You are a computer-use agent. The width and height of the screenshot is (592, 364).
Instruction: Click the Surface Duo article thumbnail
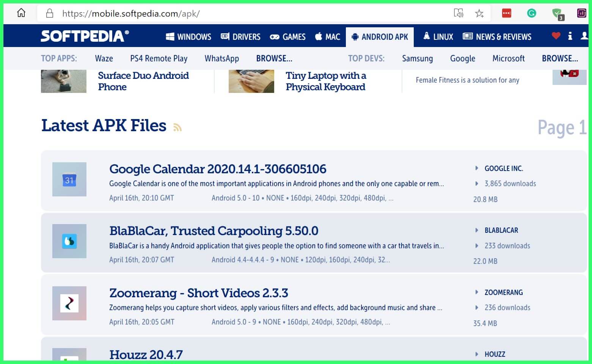tap(64, 81)
